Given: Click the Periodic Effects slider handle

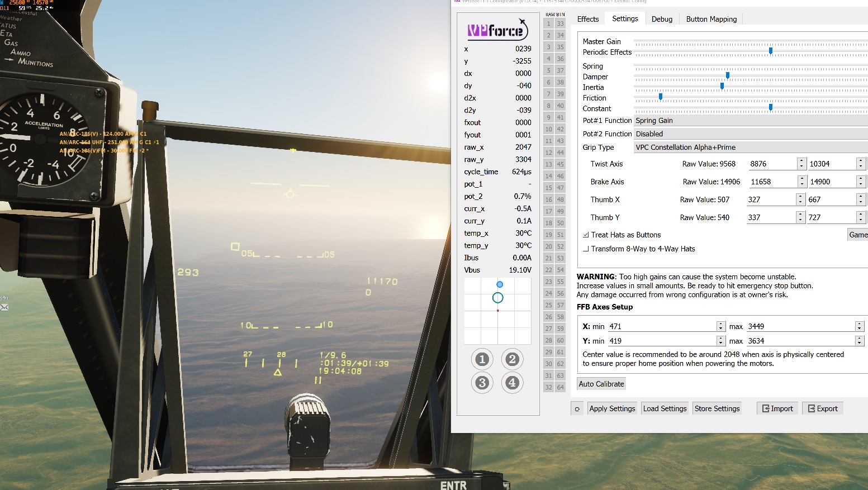Looking at the screenshot, I should 771,51.
